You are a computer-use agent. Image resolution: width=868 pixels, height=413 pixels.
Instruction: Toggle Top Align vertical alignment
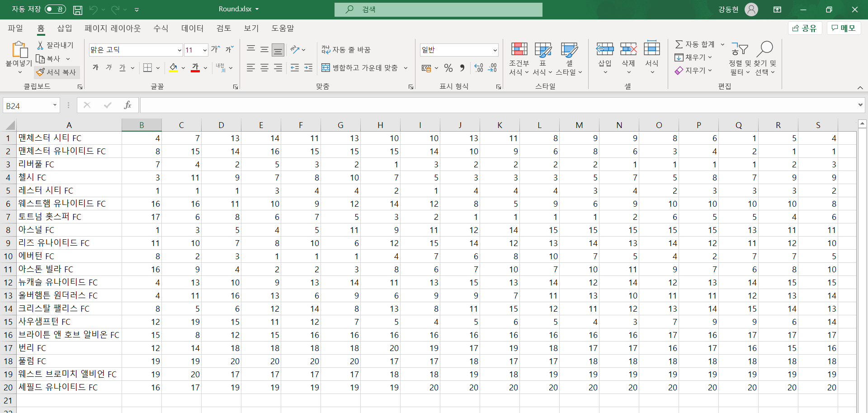point(251,49)
